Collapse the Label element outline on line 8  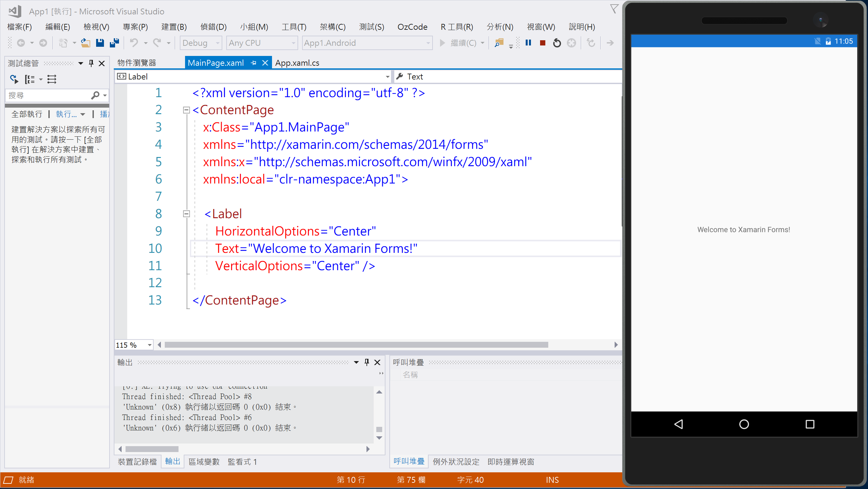[x=186, y=214]
